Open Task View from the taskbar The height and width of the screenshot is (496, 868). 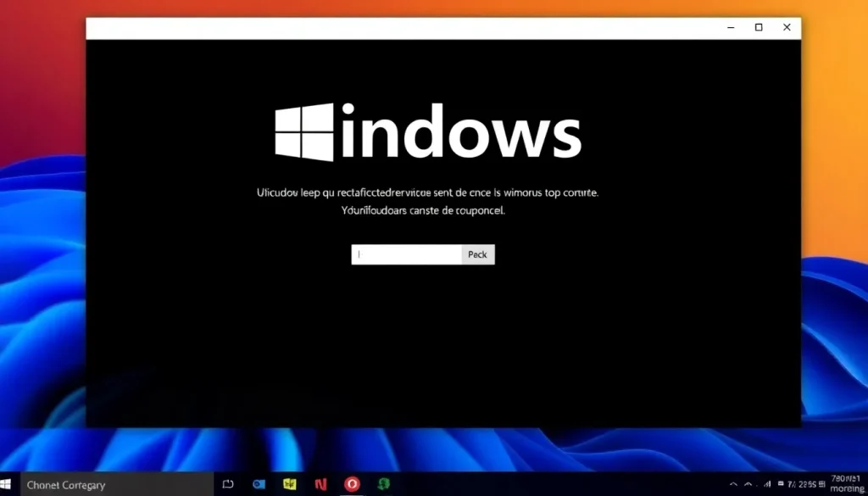(228, 485)
